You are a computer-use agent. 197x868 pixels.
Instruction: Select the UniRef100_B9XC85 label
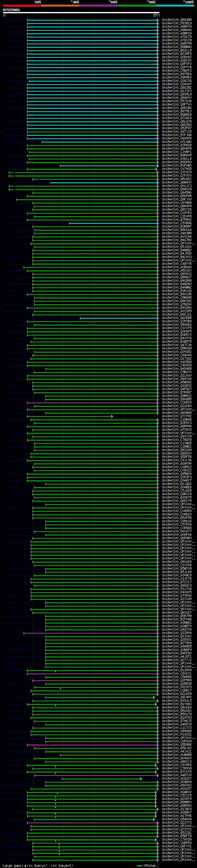tap(177, 294)
